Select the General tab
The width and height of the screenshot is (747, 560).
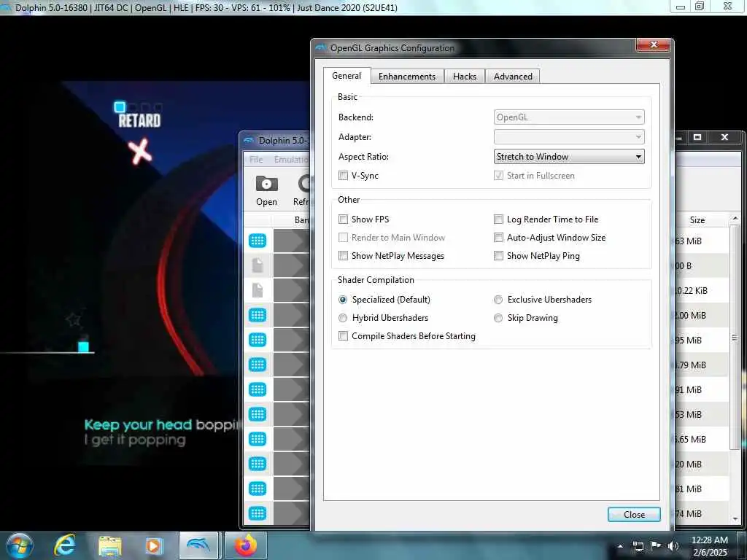(x=347, y=76)
